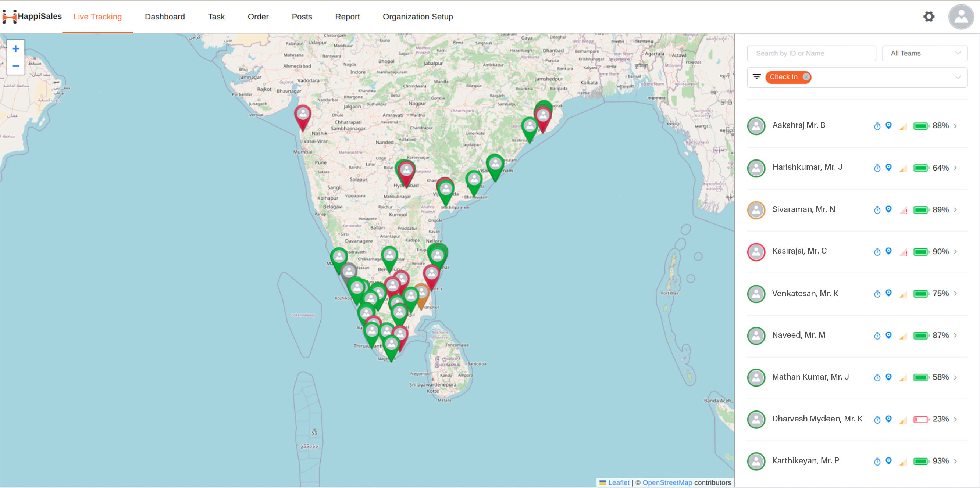980x488 pixels.
Task: Click location pin for Dharvesh Mydeen, Mr. K
Action: [889, 419]
